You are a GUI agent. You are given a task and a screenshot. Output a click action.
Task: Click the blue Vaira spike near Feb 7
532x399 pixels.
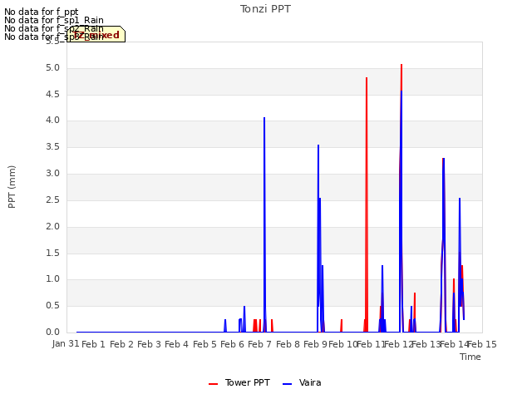point(264,224)
